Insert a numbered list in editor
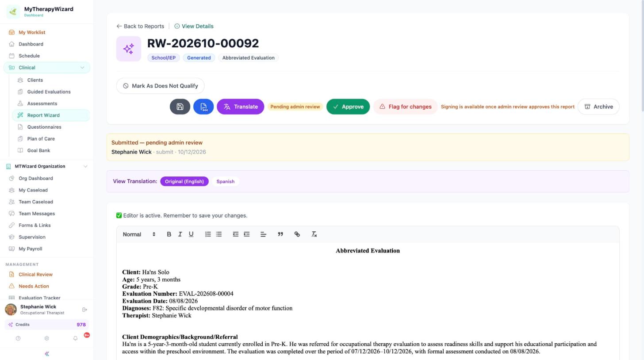Viewport: 644px width, 360px height. click(208, 234)
